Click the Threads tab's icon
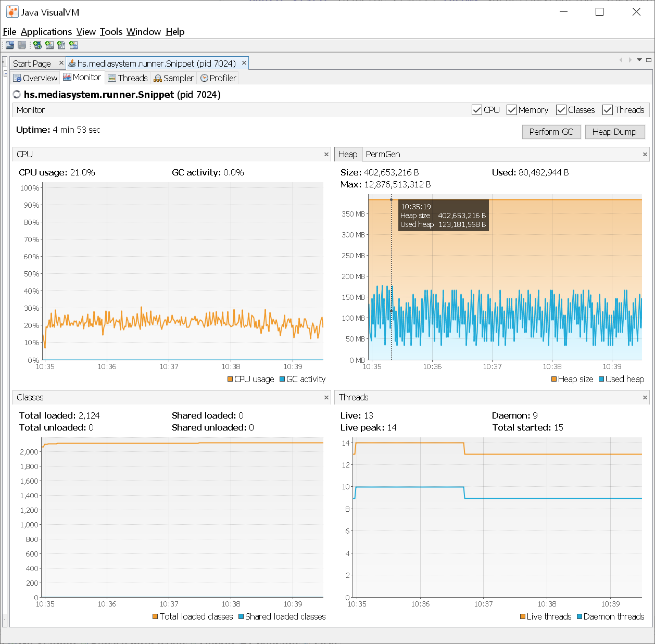The width and height of the screenshot is (655, 644). tap(112, 78)
